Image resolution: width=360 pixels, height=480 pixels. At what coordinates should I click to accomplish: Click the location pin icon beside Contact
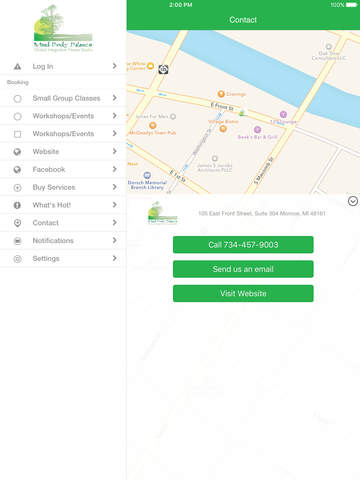coord(17,223)
